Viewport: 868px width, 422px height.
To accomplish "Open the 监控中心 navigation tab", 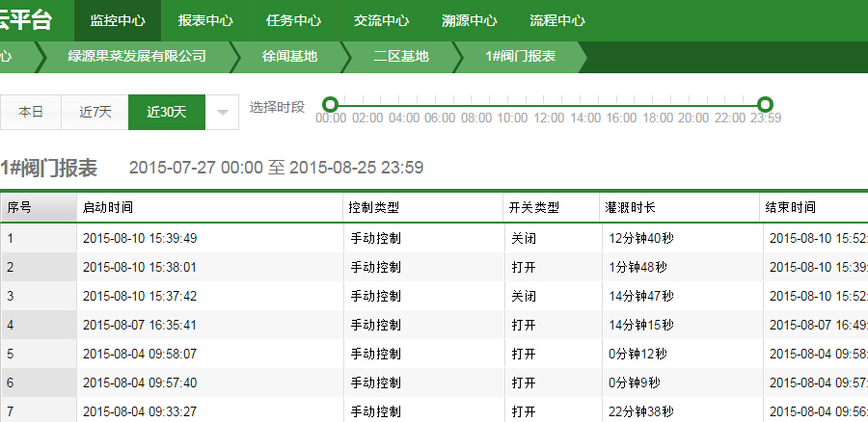I will point(117,20).
